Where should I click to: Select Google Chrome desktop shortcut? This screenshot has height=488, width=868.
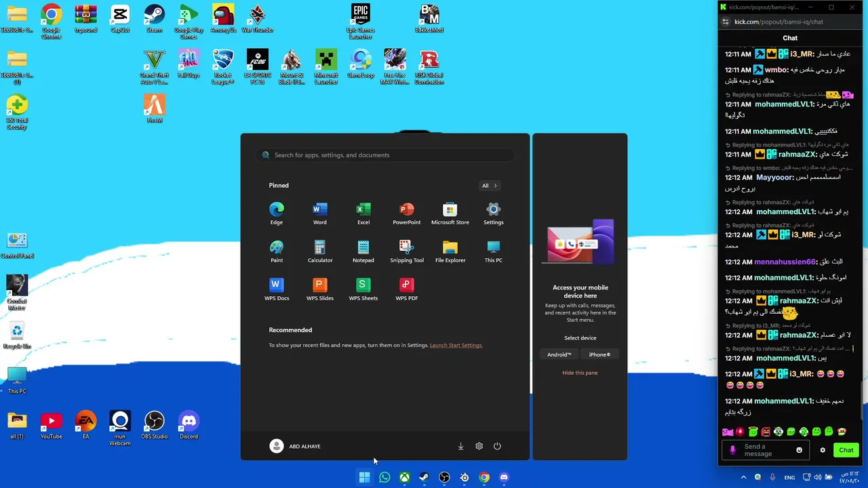(52, 22)
